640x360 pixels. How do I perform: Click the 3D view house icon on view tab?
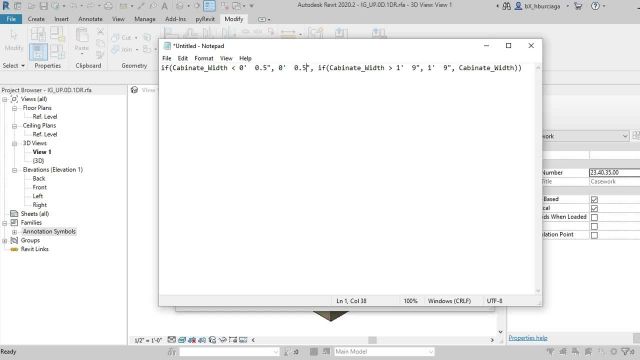134,90
